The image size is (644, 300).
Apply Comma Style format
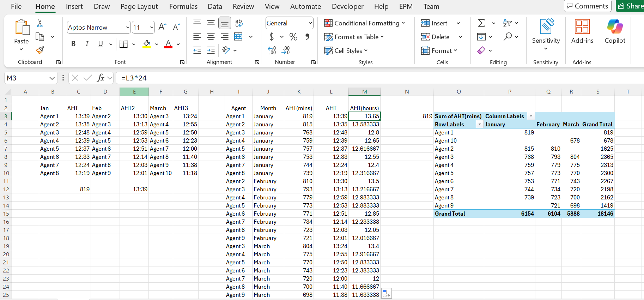pos(308,37)
